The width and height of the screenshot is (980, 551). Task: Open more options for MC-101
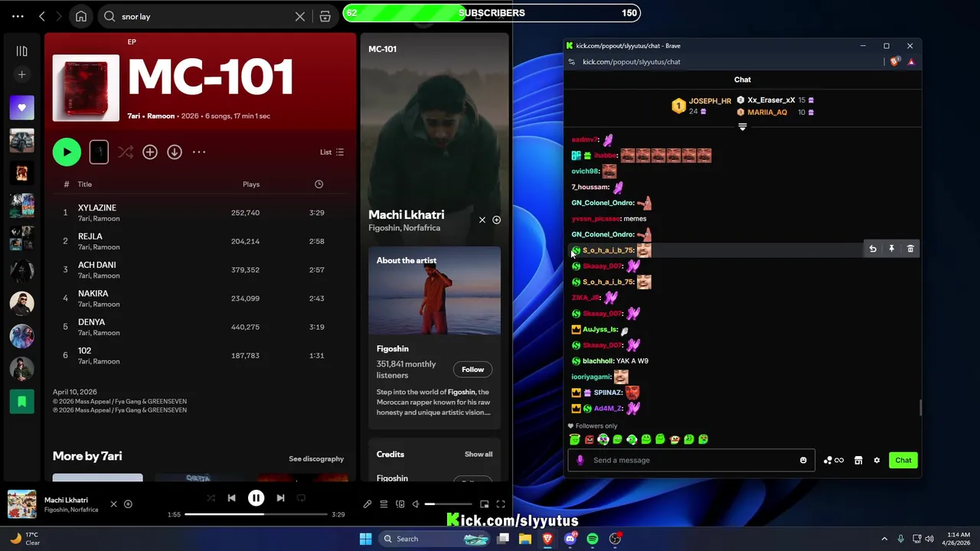[x=199, y=152]
